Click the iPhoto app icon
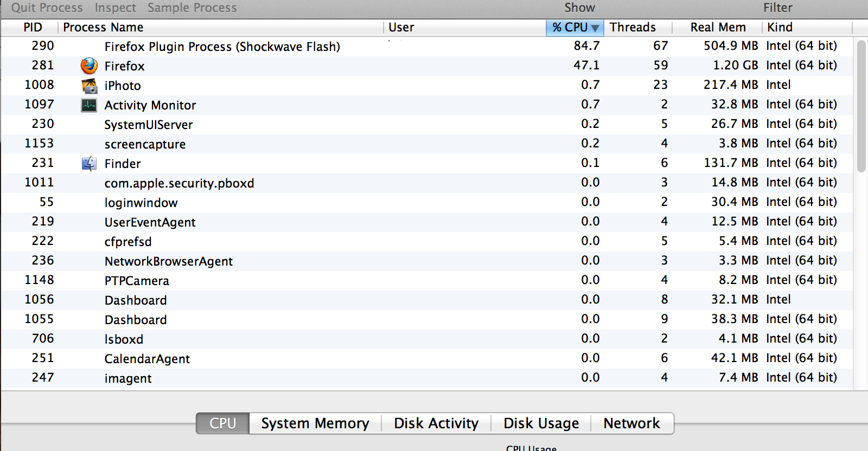Viewport: 868px width, 451px height. click(89, 86)
